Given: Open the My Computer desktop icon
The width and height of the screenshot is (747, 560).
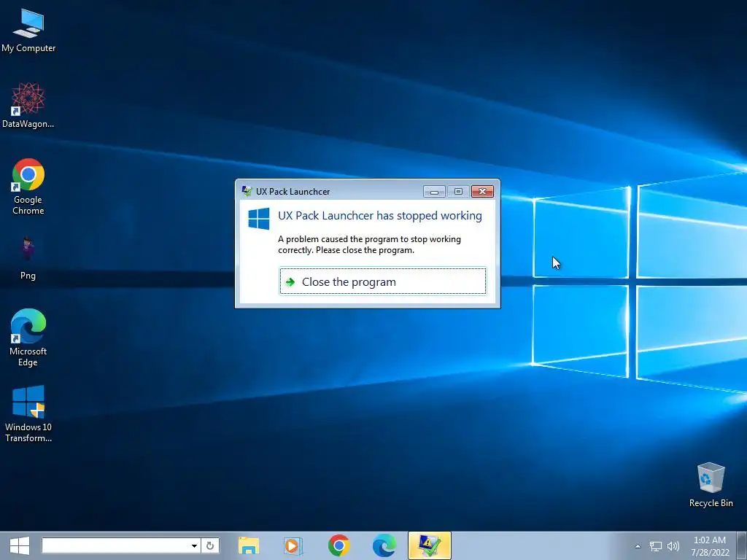Looking at the screenshot, I should tap(28, 31).
